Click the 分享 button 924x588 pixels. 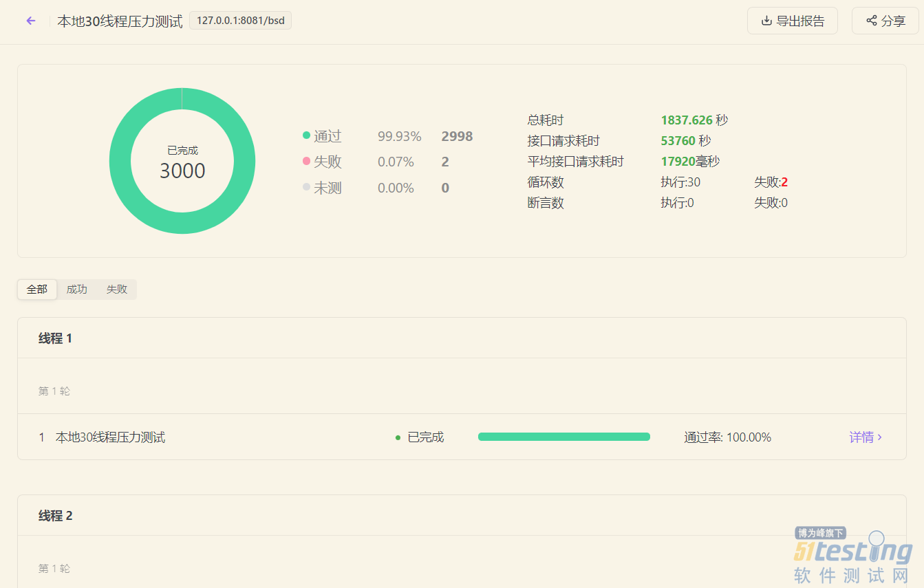click(885, 21)
